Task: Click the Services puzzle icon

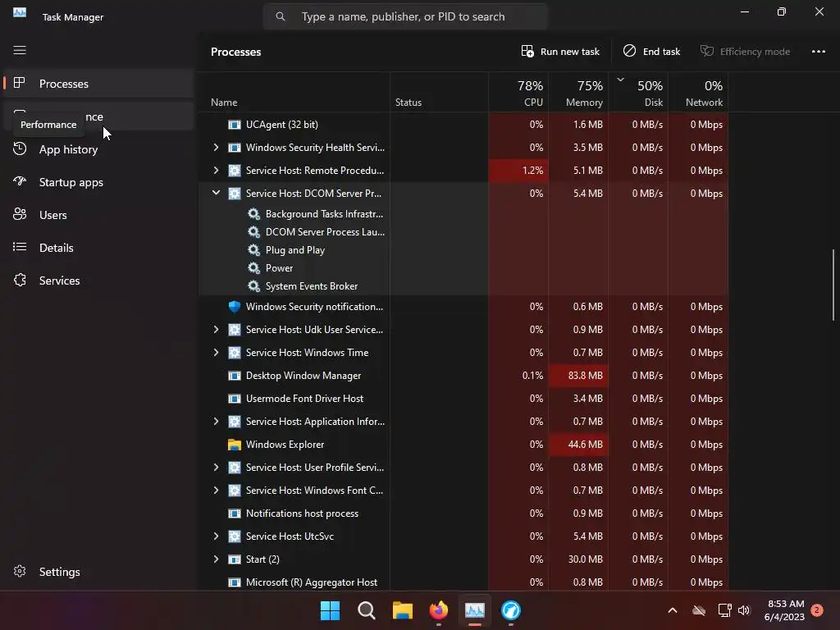Action: [x=20, y=280]
